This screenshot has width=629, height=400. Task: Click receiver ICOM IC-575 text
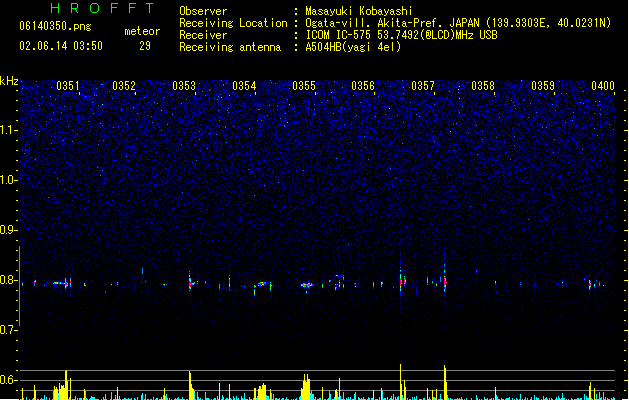coord(401,35)
